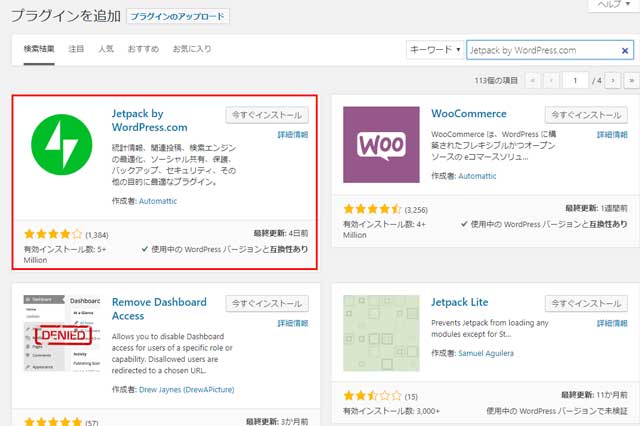Jump to the last results page arrow
Image resolution: width=640 pixels, height=426 pixels.
click(x=631, y=80)
